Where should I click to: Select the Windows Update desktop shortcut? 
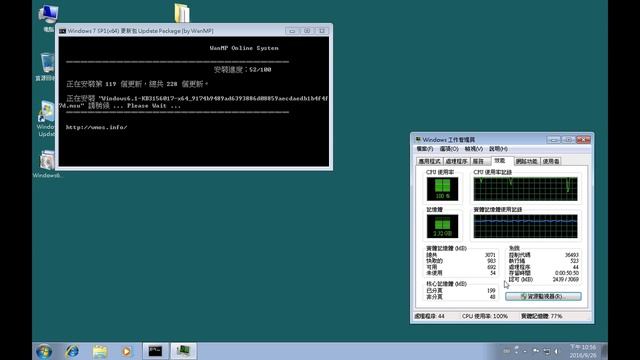46,118
